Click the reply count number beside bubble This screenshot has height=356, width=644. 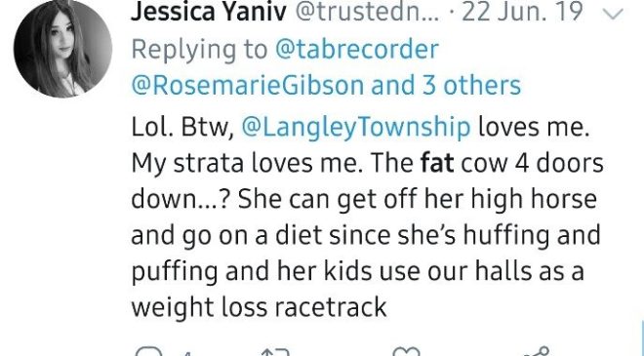186,353
